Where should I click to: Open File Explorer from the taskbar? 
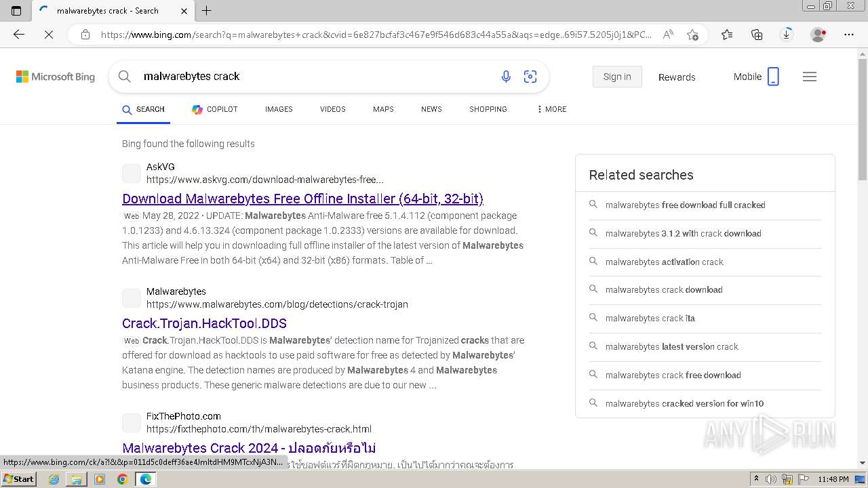(x=77, y=479)
